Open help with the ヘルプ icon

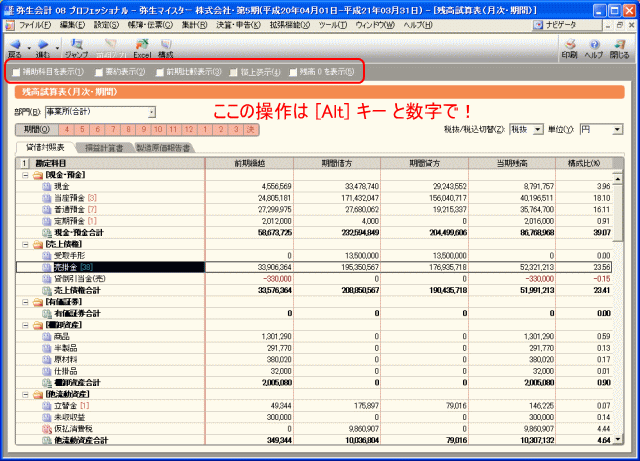(x=593, y=47)
